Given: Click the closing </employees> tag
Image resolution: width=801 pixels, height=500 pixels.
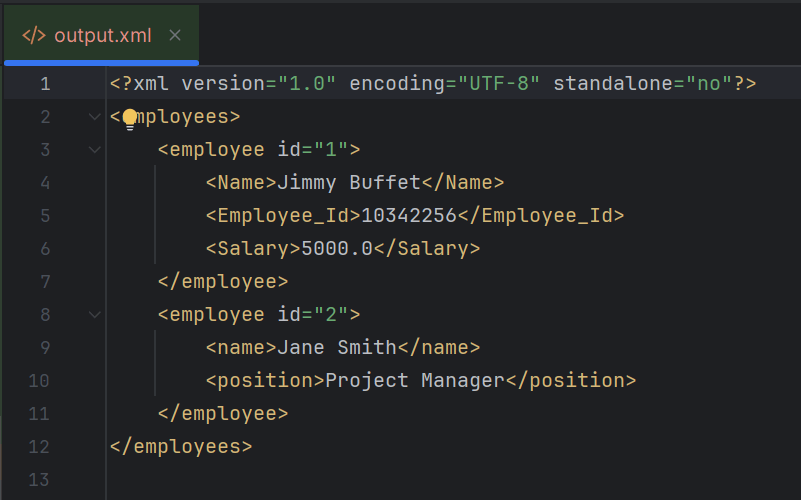Looking at the screenshot, I should coord(180,447).
